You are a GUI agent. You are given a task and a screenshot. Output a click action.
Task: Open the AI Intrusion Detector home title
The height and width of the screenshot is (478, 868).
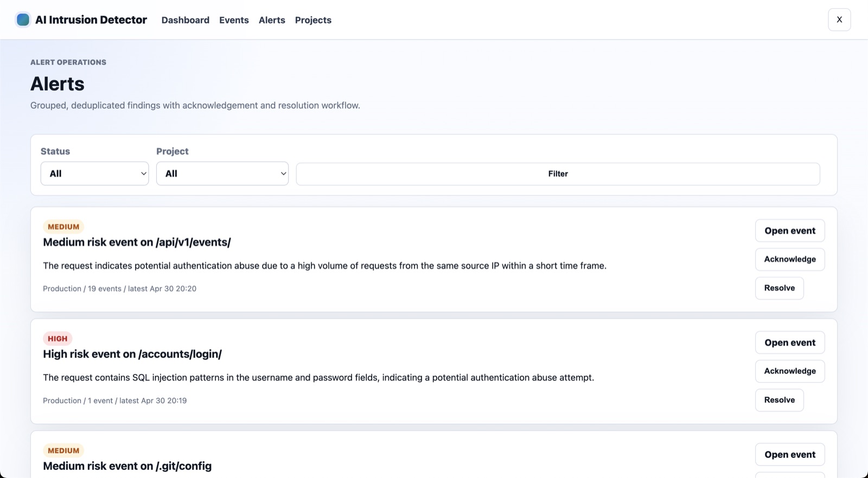click(x=91, y=20)
